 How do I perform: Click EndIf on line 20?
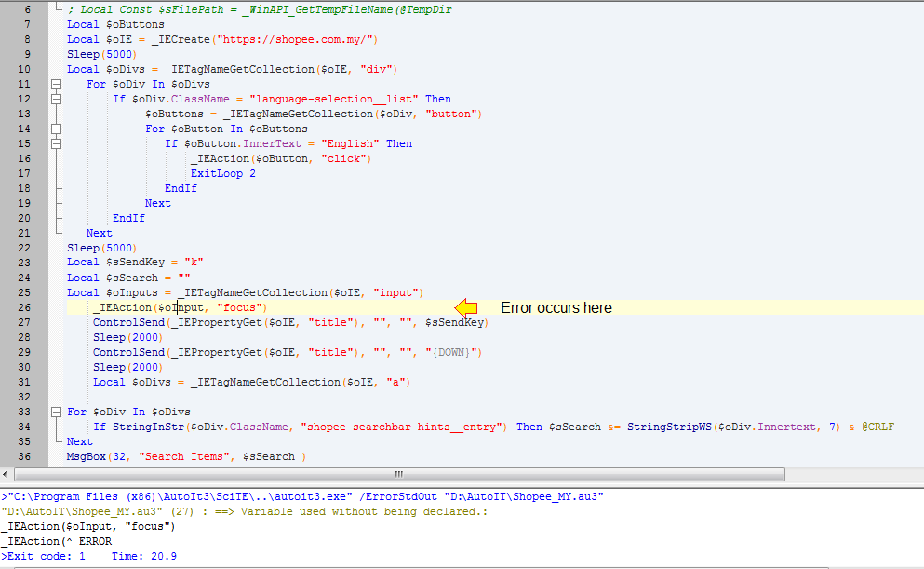[128, 218]
